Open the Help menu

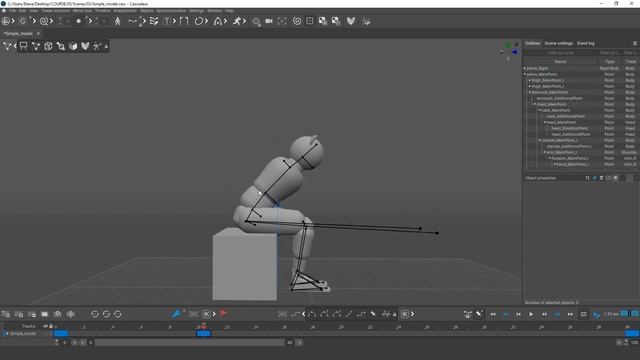229,11
